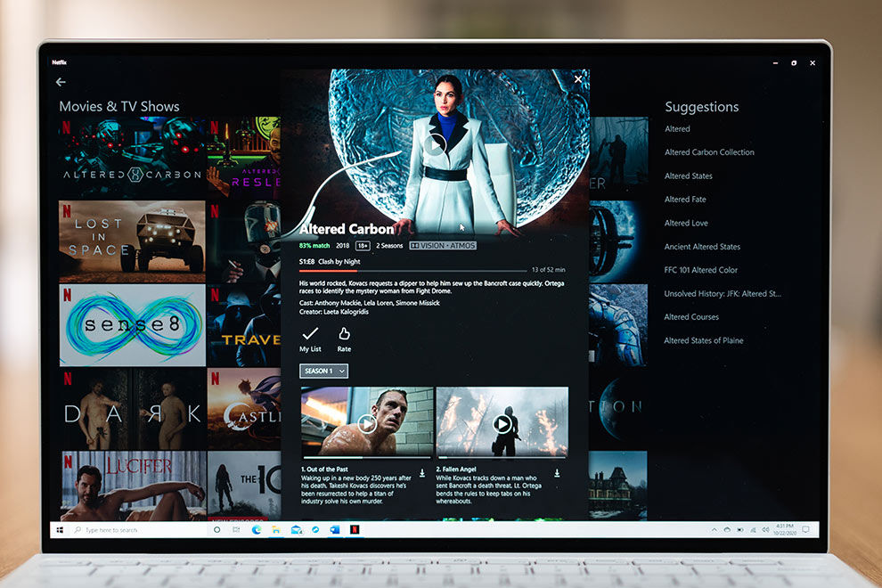
Task: Open the Action Center notifications icon
Action: click(x=805, y=530)
